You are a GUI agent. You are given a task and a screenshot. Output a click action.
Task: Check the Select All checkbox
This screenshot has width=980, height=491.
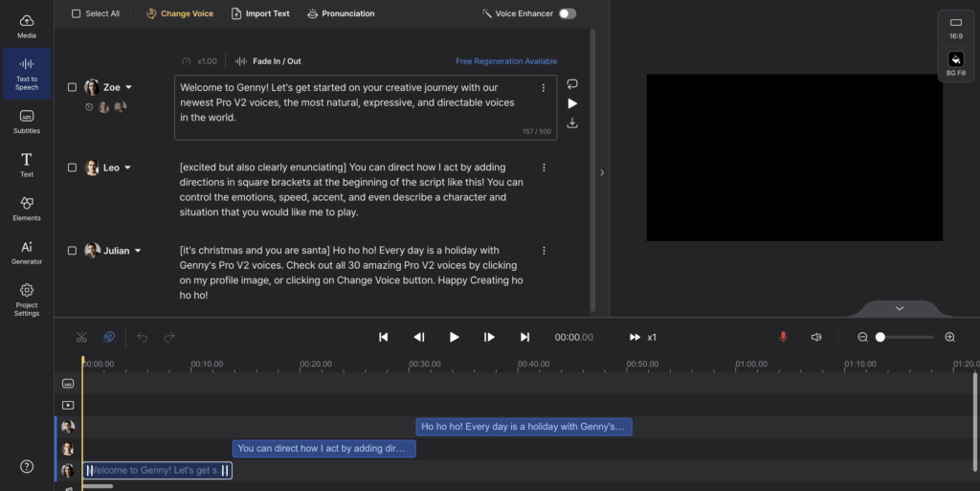pos(77,13)
